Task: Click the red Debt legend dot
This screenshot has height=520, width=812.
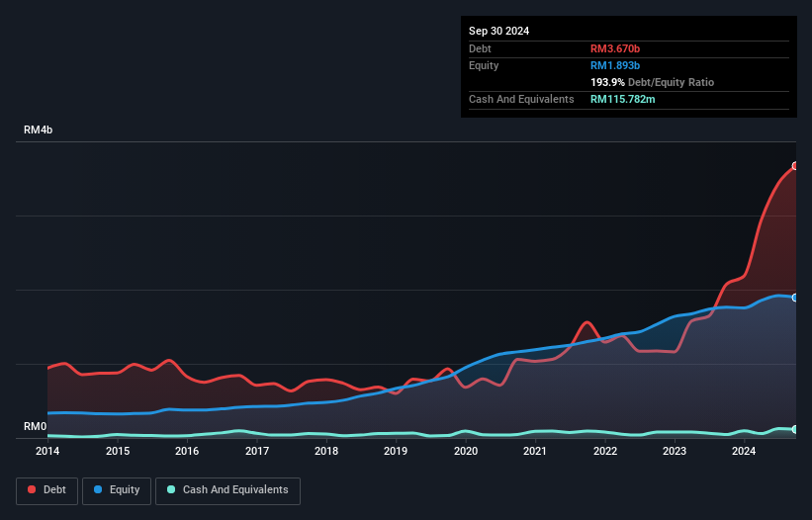Action: (x=32, y=489)
